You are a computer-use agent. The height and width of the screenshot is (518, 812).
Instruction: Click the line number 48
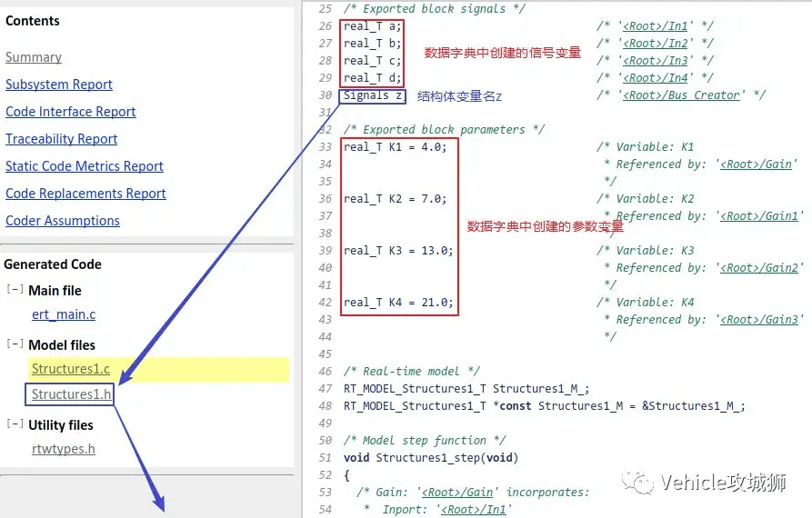(x=326, y=406)
